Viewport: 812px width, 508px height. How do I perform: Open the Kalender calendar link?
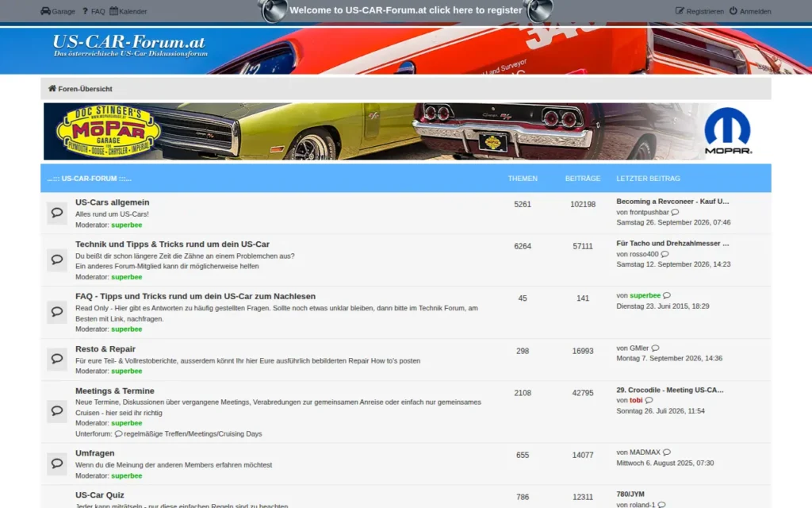[x=128, y=11]
